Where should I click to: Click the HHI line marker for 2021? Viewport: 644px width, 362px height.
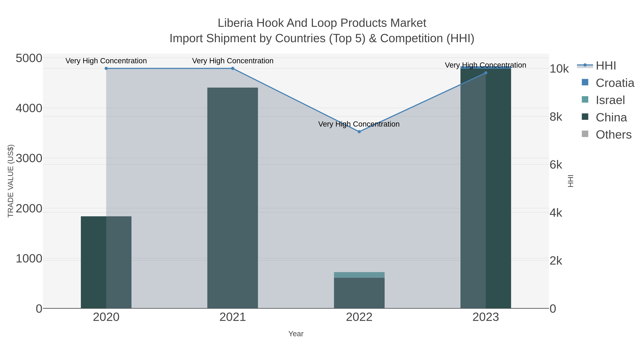tap(233, 68)
